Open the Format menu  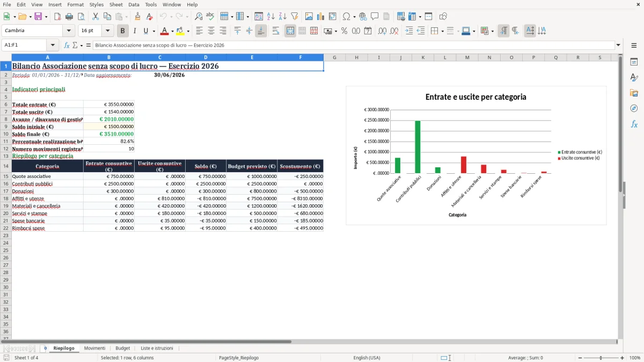pyautogui.click(x=75, y=4)
